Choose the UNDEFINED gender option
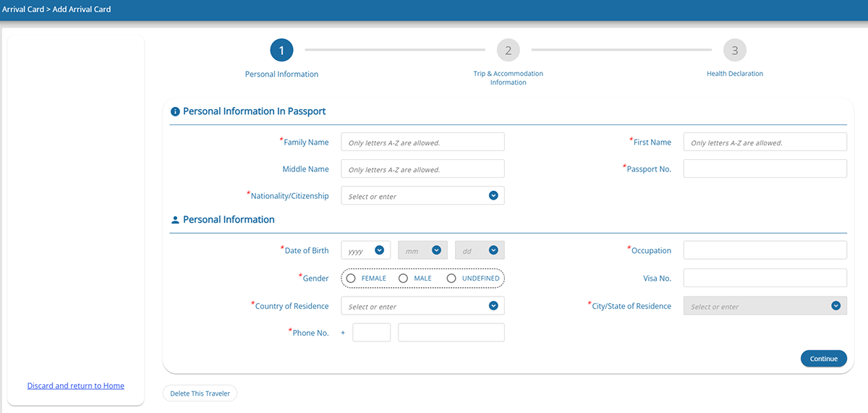Screen dimensions: 868x413 click(451, 278)
